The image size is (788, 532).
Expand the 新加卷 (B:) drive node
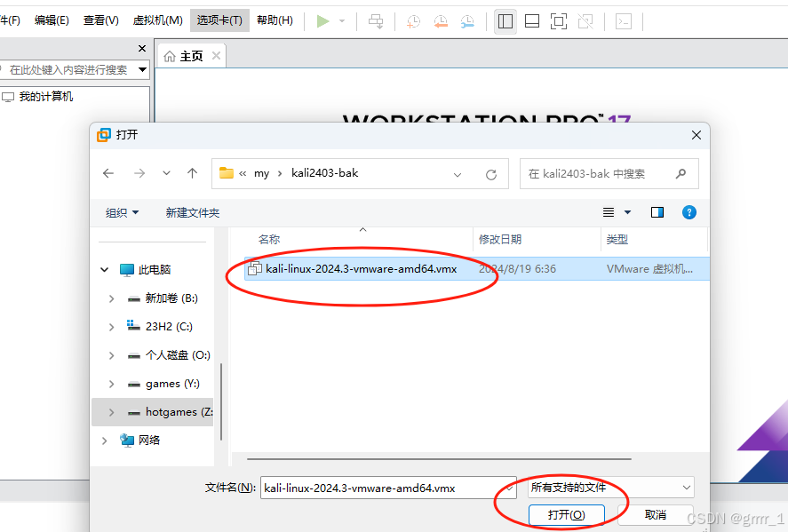point(112,299)
